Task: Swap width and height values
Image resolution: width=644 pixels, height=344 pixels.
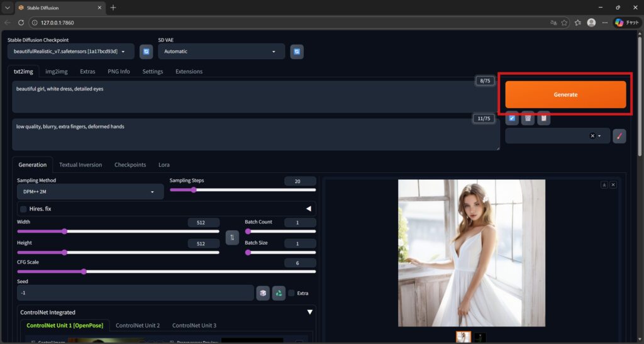Action: click(232, 237)
